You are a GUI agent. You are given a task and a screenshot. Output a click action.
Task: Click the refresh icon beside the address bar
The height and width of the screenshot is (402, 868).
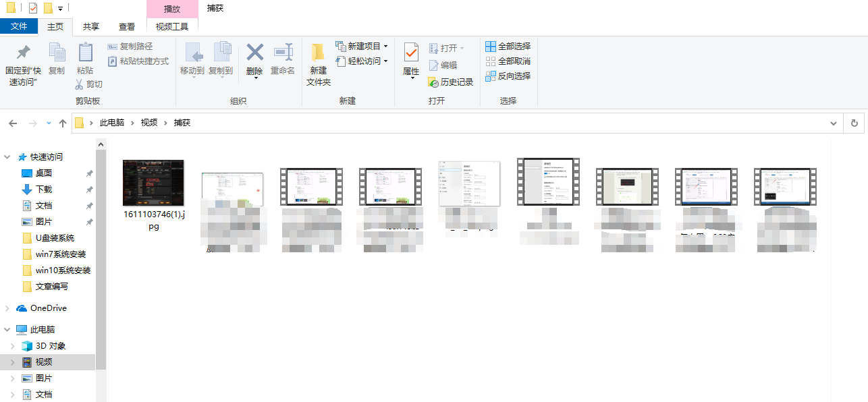pyautogui.click(x=855, y=123)
